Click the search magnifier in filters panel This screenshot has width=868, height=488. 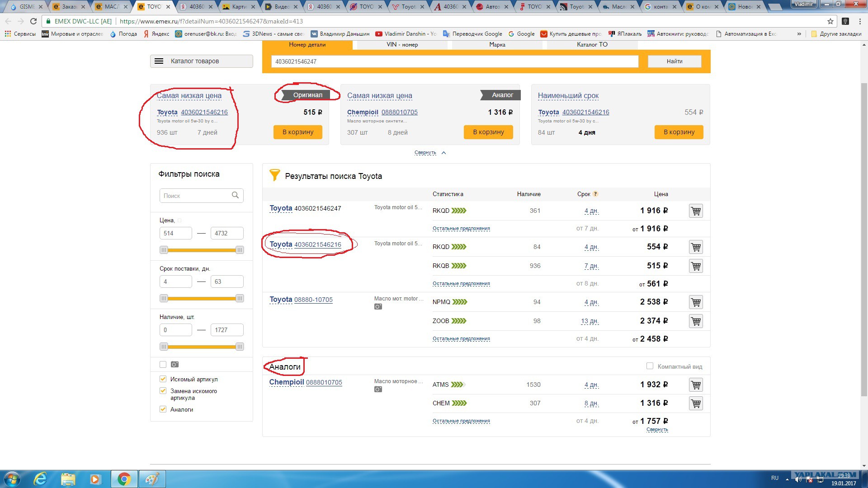pos(235,195)
